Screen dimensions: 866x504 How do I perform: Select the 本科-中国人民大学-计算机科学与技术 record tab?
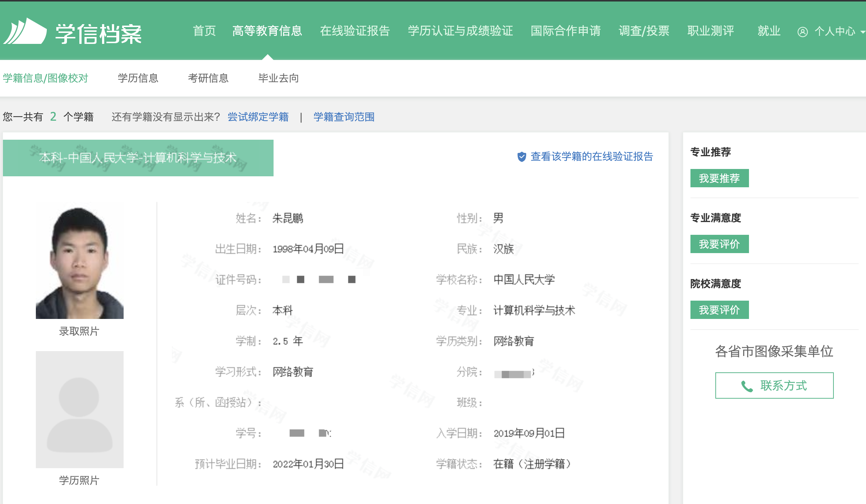138,158
